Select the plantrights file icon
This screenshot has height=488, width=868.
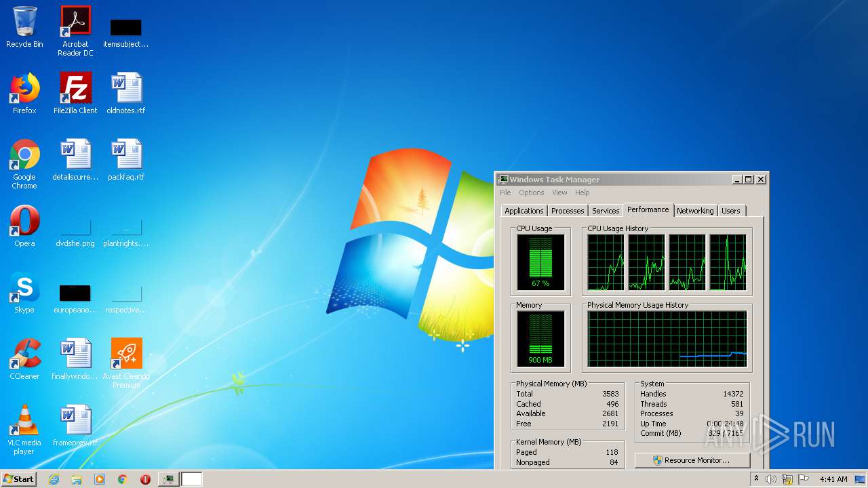126,232
